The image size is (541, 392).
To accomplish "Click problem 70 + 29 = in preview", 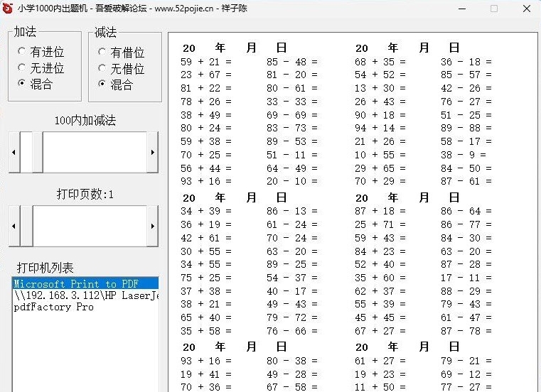I will pos(380,181).
